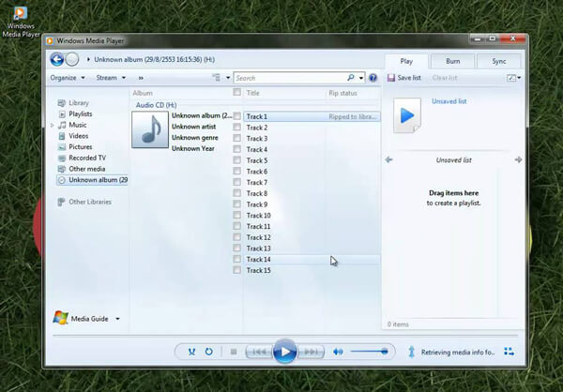Check the Track 15 checkbox
This screenshot has height=392, width=563.
pos(237,270)
